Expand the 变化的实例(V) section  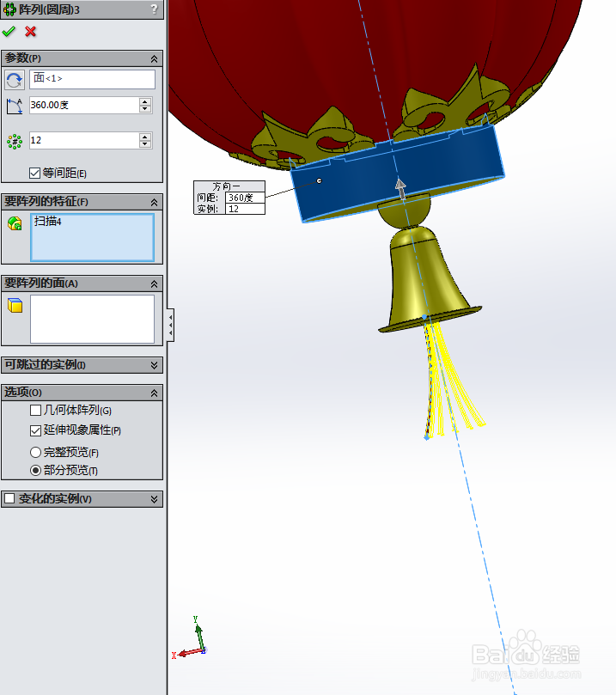[x=154, y=499]
